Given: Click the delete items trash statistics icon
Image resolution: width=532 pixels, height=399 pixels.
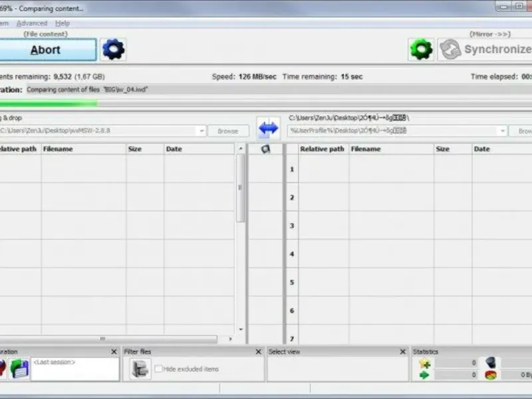Looking at the screenshot, I should pos(491,362).
